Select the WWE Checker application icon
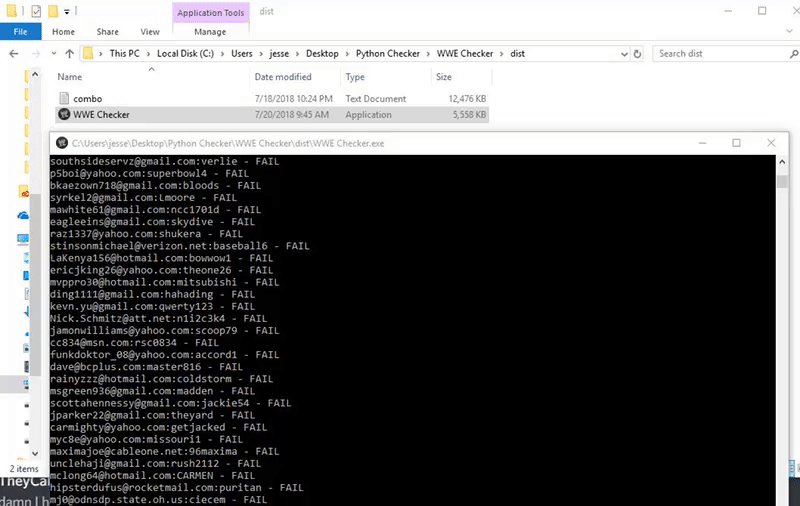The width and height of the screenshot is (800, 506). [x=64, y=114]
